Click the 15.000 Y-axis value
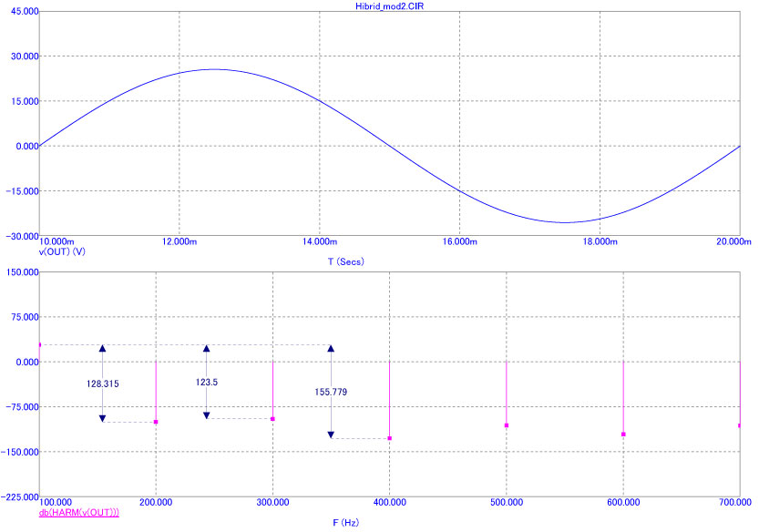This screenshot has width=759, height=532. pos(25,101)
